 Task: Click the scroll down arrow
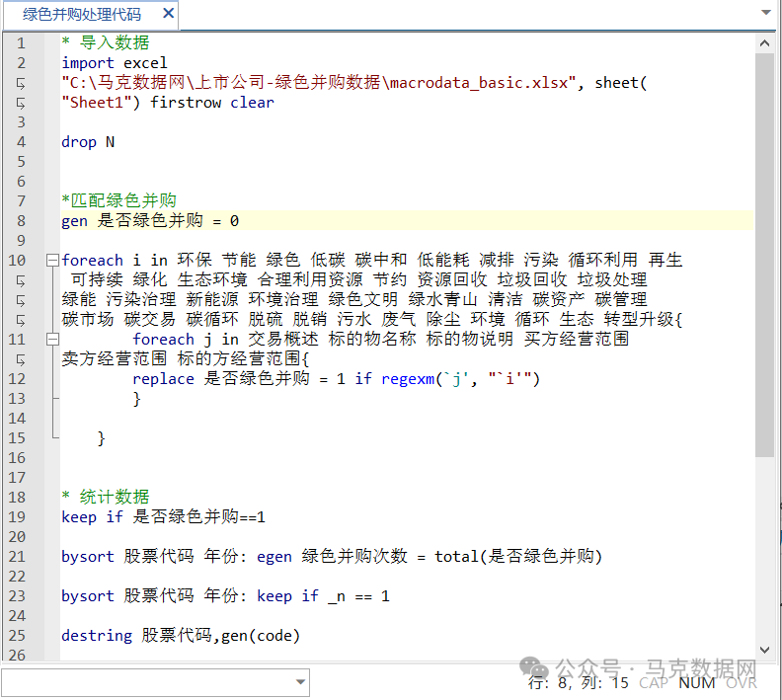(x=764, y=649)
